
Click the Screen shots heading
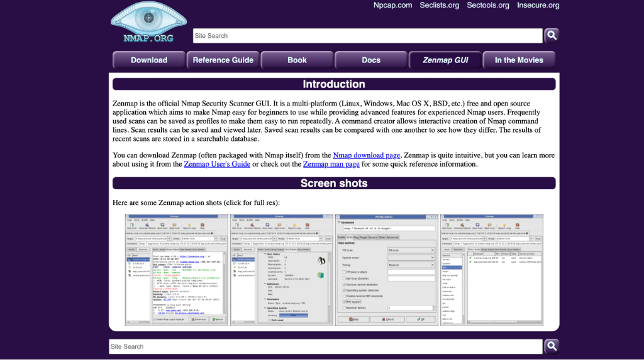(334, 183)
